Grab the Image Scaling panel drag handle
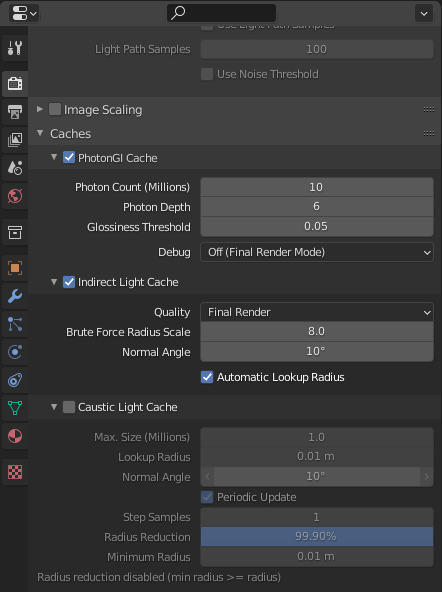The height and width of the screenshot is (592, 442). 429,109
